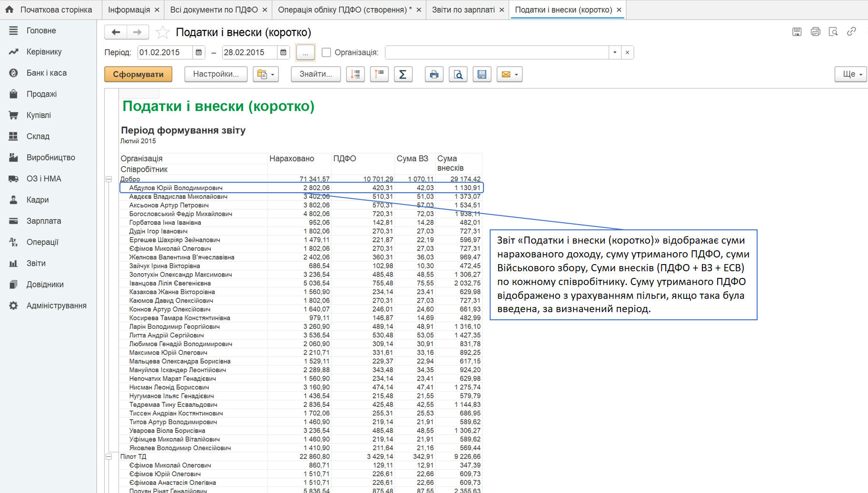Switch to Звіти по зарплаті tab
The height and width of the screenshot is (493, 868).
pyautogui.click(x=463, y=10)
